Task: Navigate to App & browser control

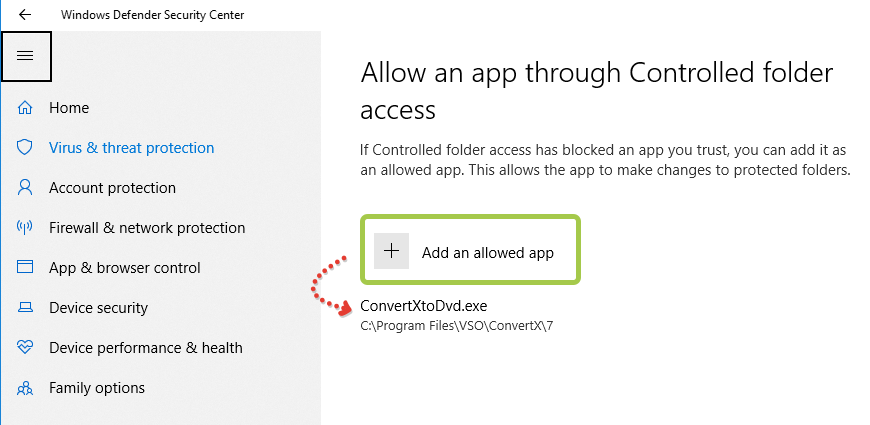Action: (x=125, y=268)
